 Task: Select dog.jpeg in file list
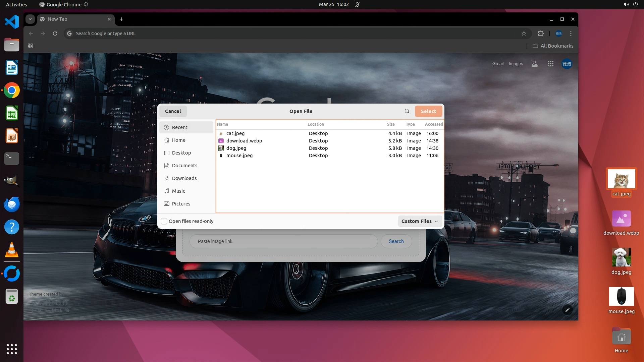point(236,148)
